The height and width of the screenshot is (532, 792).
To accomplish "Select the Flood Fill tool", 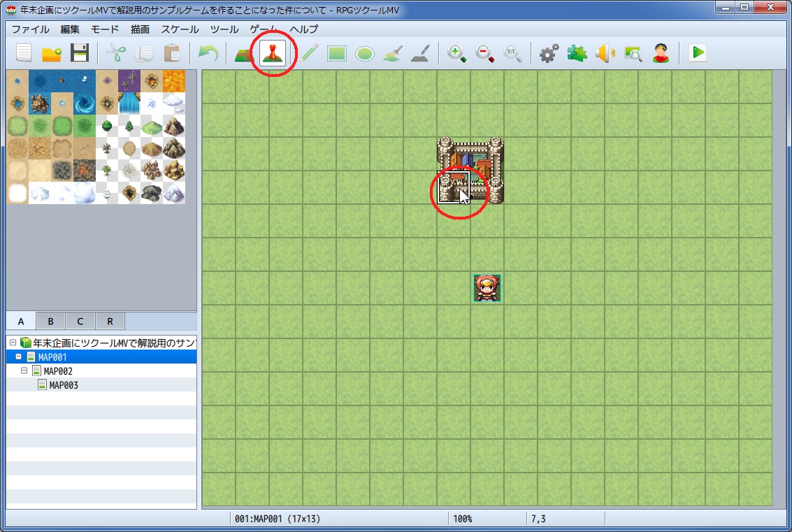I will coord(393,53).
